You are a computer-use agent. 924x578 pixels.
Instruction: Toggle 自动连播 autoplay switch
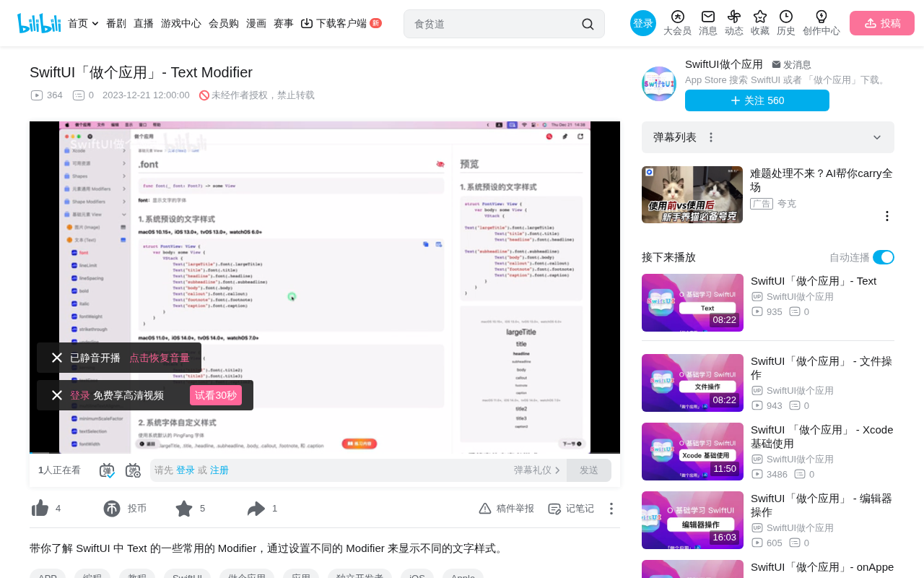884,257
